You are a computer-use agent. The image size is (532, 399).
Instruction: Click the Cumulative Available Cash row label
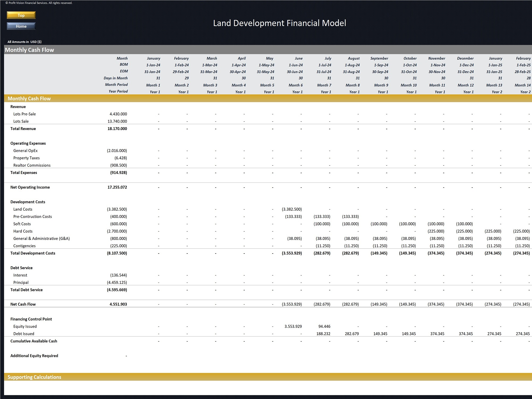pos(34,341)
